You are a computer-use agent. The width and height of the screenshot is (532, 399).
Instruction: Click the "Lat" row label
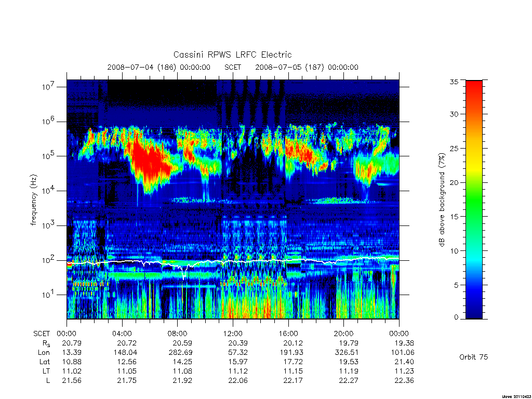coord(45,362)
